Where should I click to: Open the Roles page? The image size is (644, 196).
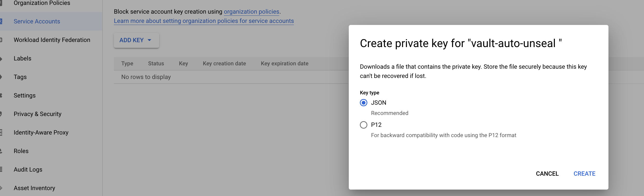(21, 151)
